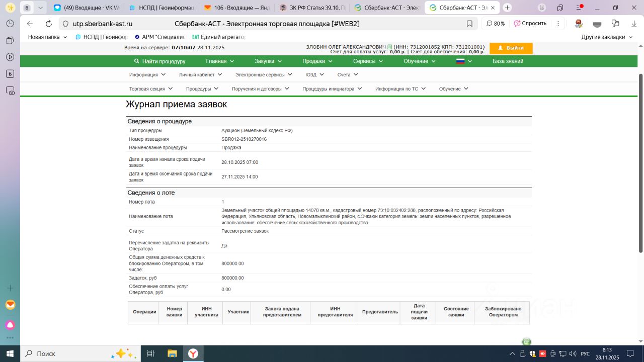Open the Поручения и договоры menu
The image size is (644, 362).
coord(260,88)
